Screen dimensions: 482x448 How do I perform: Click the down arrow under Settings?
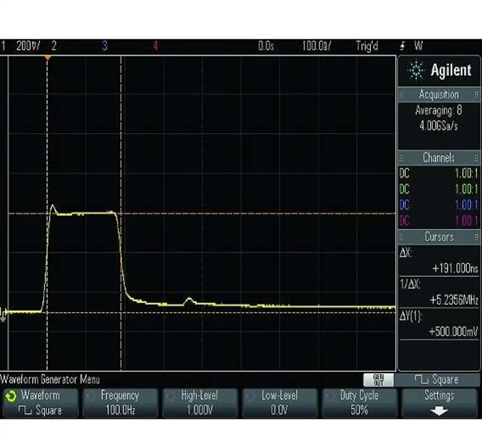439,411
